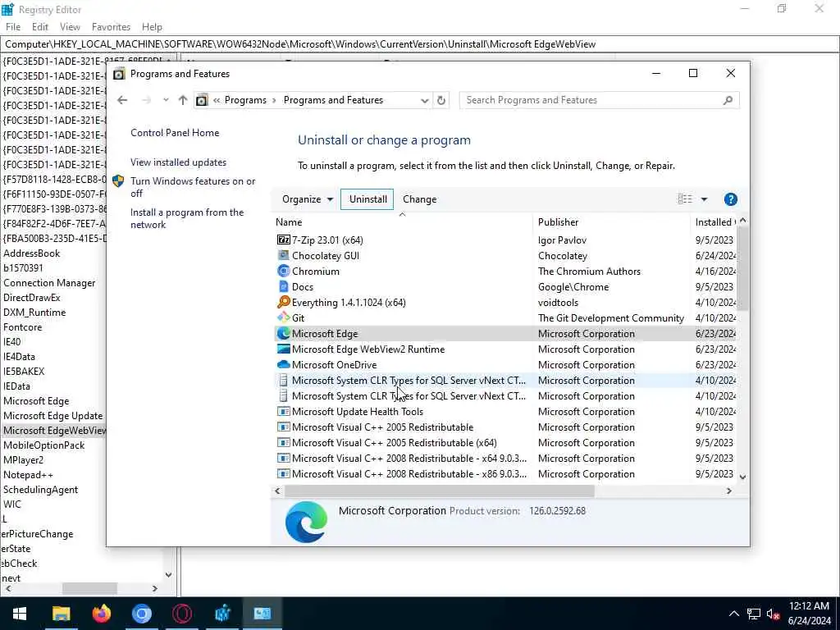Click the Microsoft Edge icon in list
This screenshot has height=630, width=840.
pos(283,333)
